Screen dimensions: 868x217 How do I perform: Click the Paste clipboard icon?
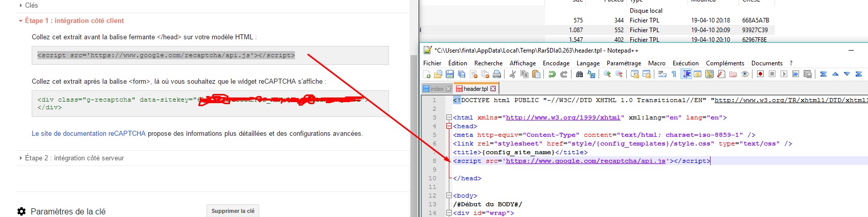pos(536,74)
